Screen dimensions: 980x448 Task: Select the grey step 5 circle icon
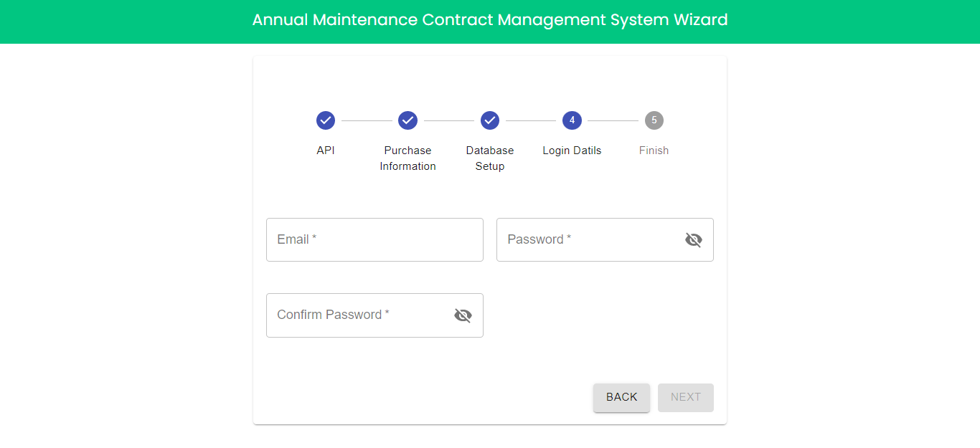tap(654, 120)
